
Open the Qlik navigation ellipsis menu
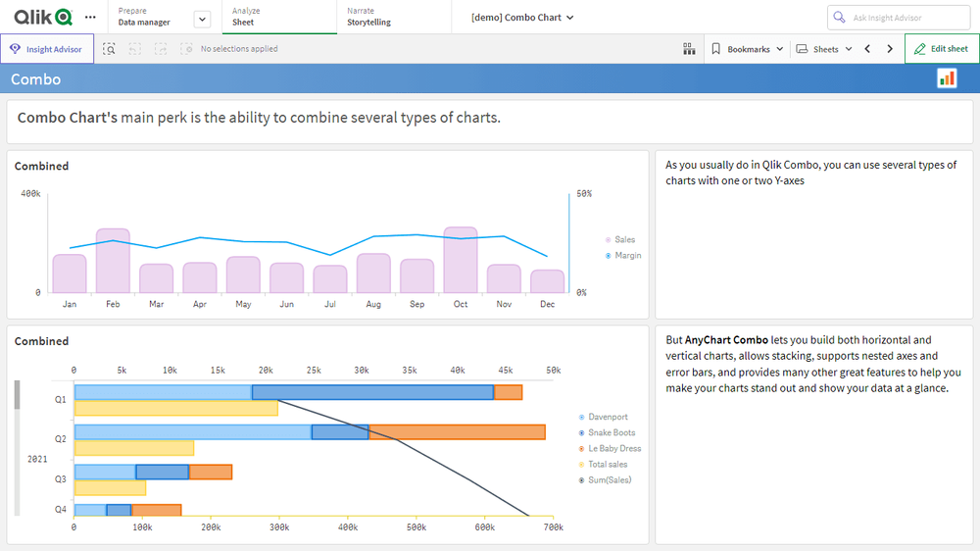(91, 18)
